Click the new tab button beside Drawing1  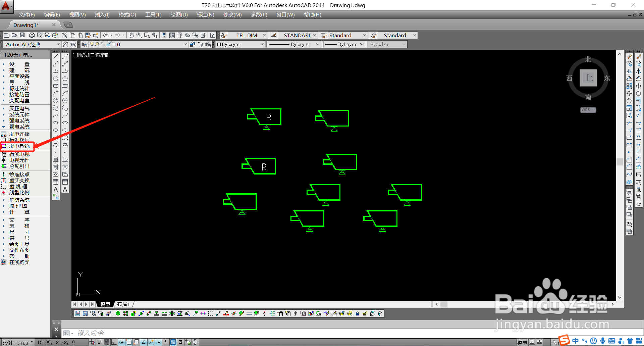(68, 25)
